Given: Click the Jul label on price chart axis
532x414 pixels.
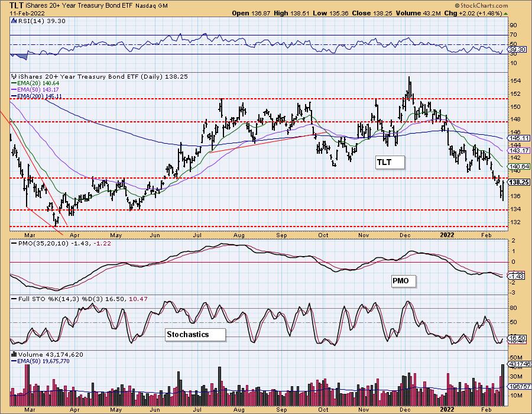Looking at the screenshot, I should 197,235.
